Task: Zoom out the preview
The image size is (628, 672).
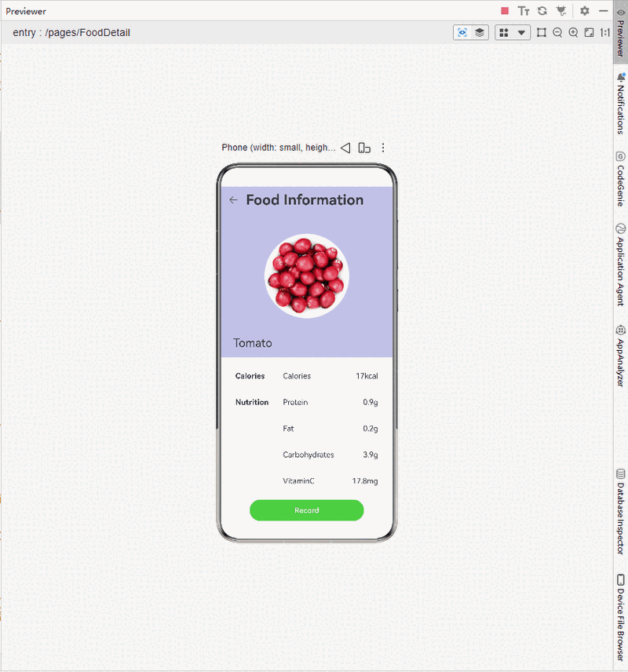Action: 557,32
